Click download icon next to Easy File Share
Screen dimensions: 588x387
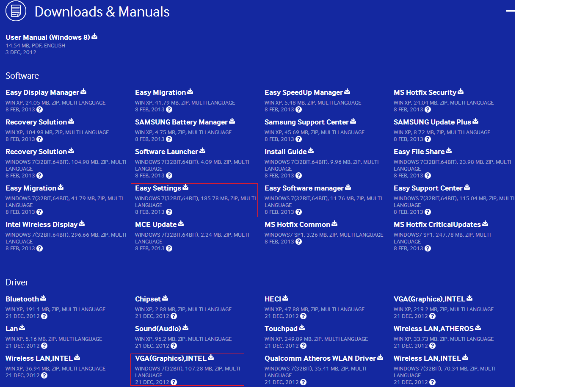coord(449,151)
